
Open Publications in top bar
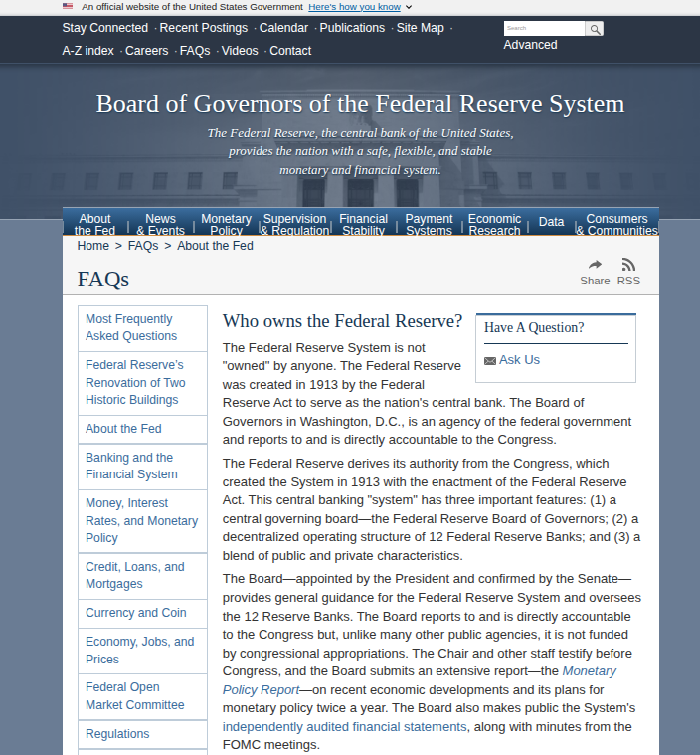352,28
